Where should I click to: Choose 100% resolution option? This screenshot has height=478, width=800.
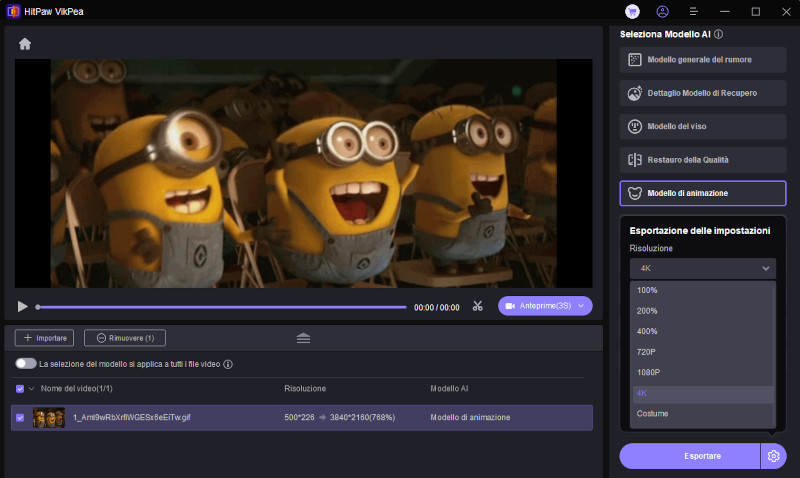point(703,290)
